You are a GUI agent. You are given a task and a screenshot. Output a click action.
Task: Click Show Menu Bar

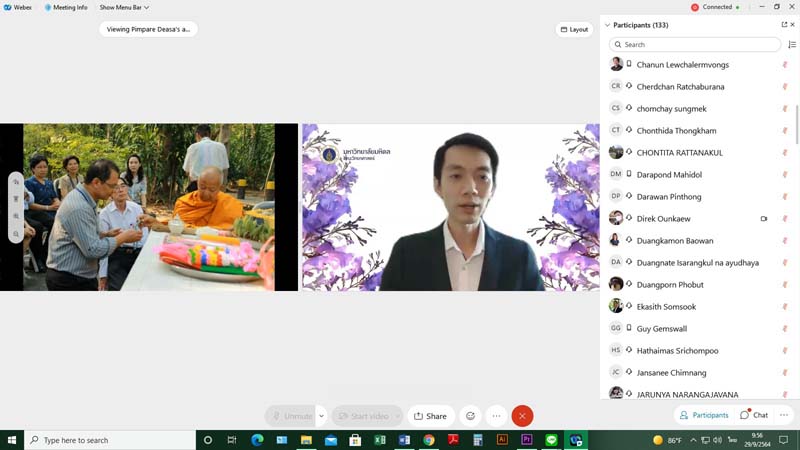point(121,7)
